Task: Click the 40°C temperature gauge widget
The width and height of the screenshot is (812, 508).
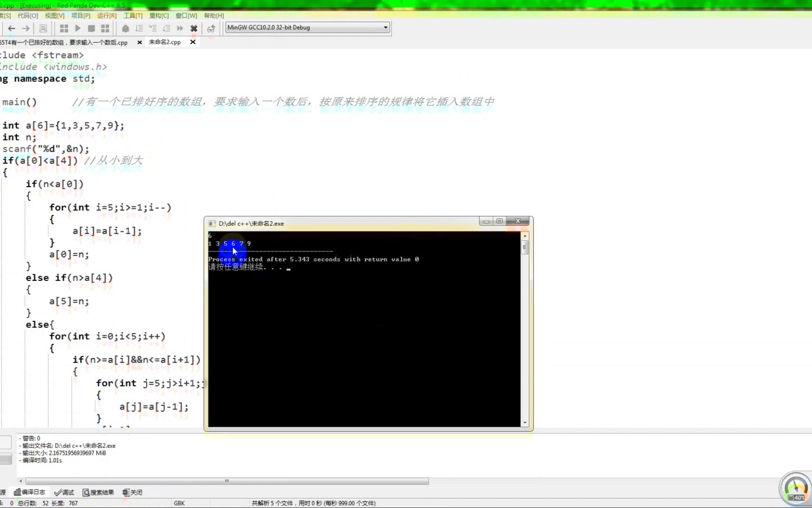Action: pyautogui.click(x=796, y=488)
